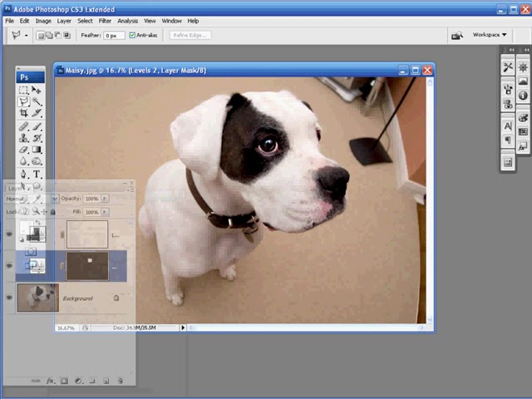Hide the top Levels layer eye
The image size is (532, 399).
pyautogui.click(x=9, y=234)
